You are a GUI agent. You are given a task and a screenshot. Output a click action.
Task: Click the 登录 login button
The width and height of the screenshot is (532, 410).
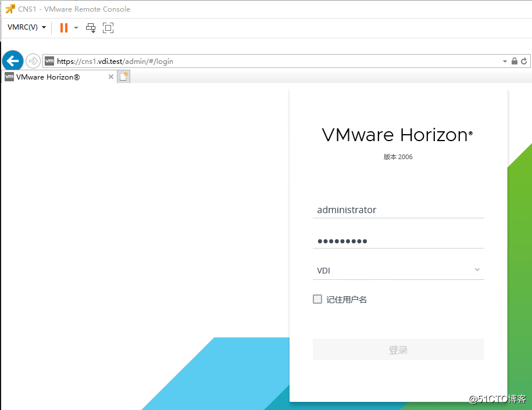point(398,350)
